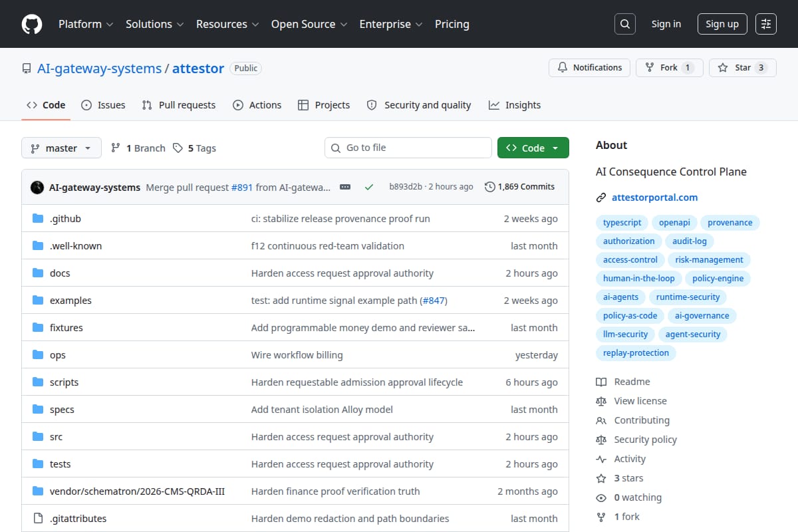Switch to the Pull requests tab

pos(179,105)
